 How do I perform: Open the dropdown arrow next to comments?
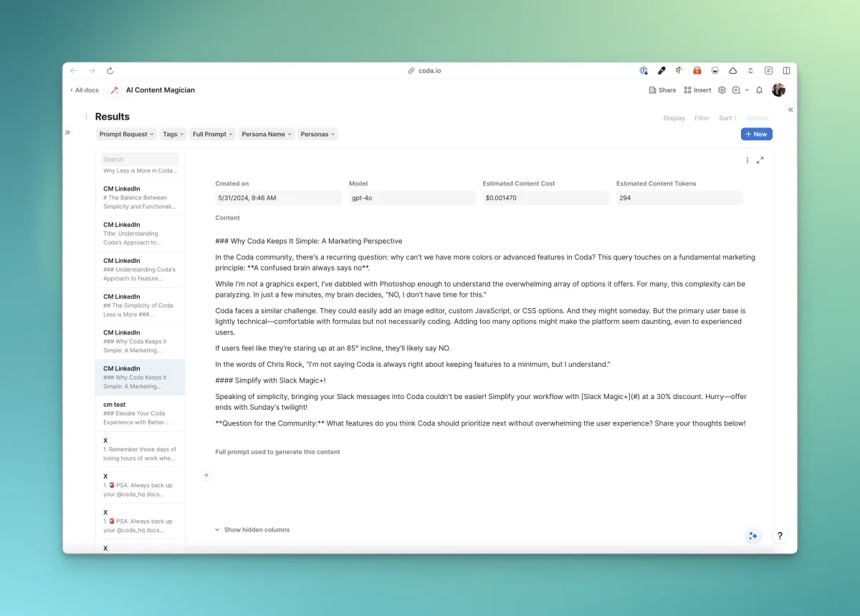point(747,90)
